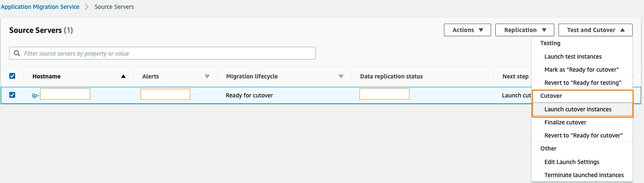Click the search magnifier icon in filter box
This screenshot has width=644, height=183.
[17, 54]
